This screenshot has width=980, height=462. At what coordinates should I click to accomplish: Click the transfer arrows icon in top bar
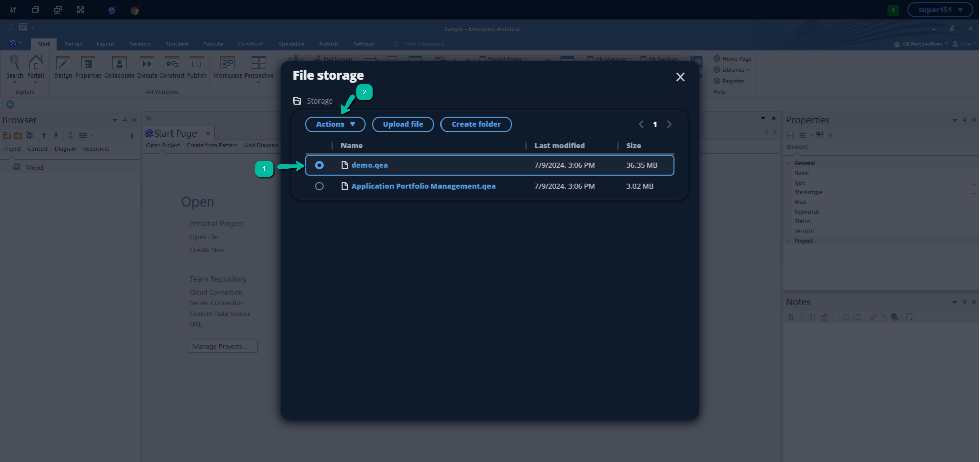13,10
